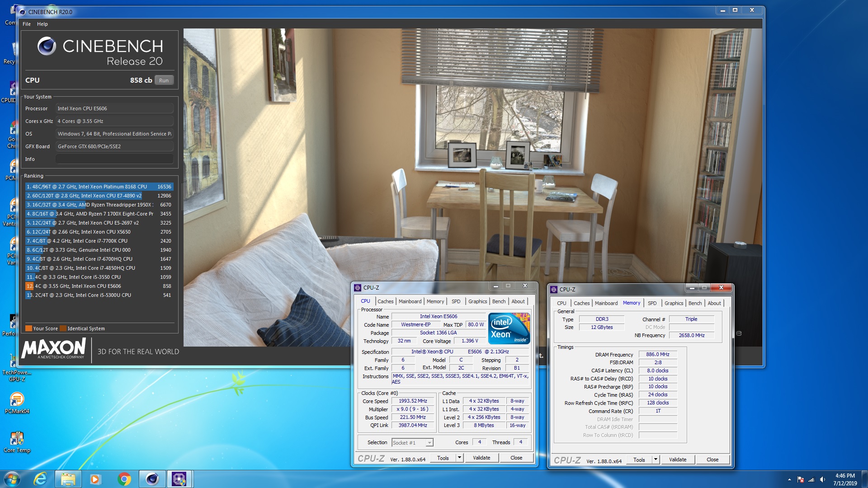868x488 pixels.
Task: Open Memory tab in left CPU-Z
Action: pyautogui.click(x=435, y=301)
